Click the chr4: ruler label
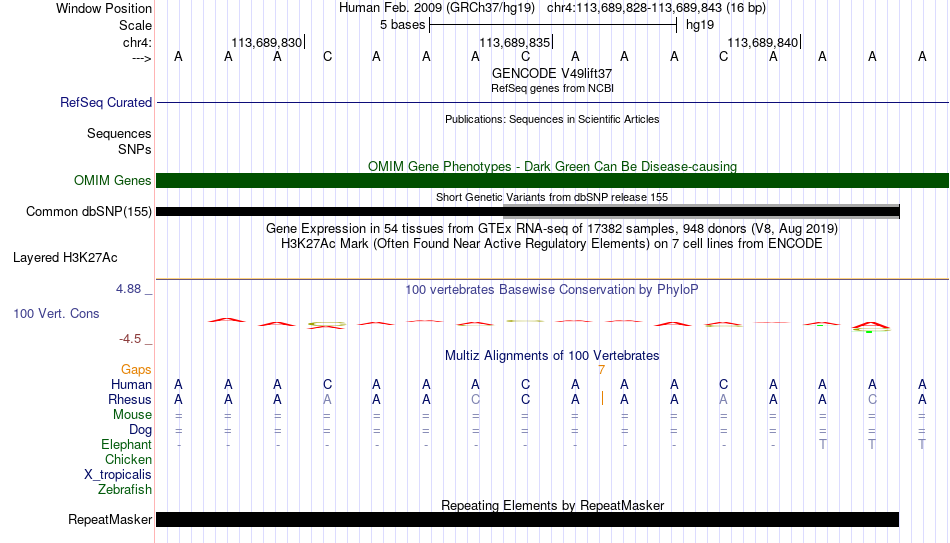Viewport: 950px width, 543px height. 137,42
